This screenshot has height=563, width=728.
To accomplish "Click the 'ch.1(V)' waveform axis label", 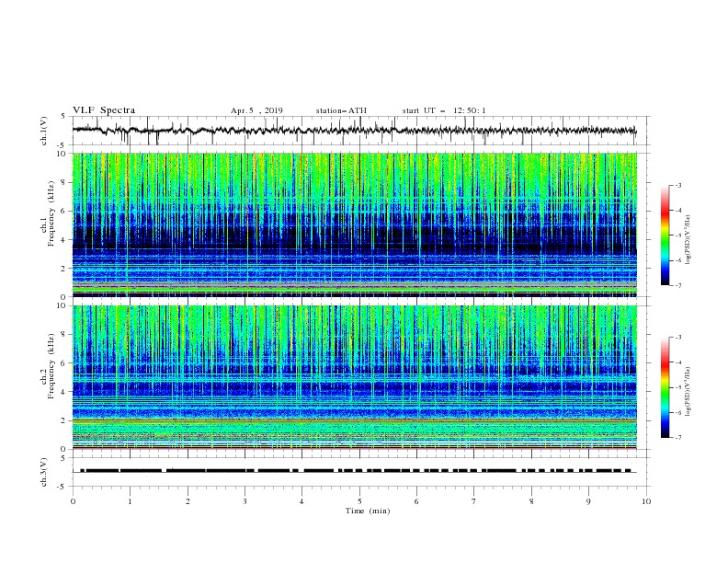I will (44, 131).
